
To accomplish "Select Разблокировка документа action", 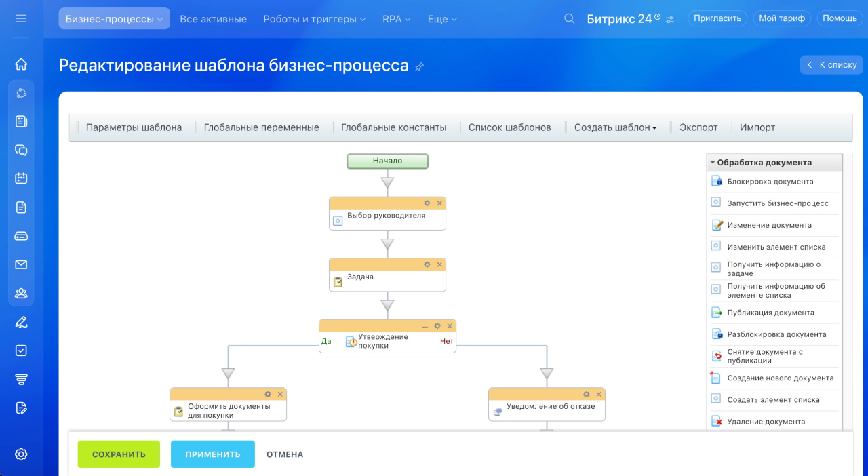I will 773,334.
